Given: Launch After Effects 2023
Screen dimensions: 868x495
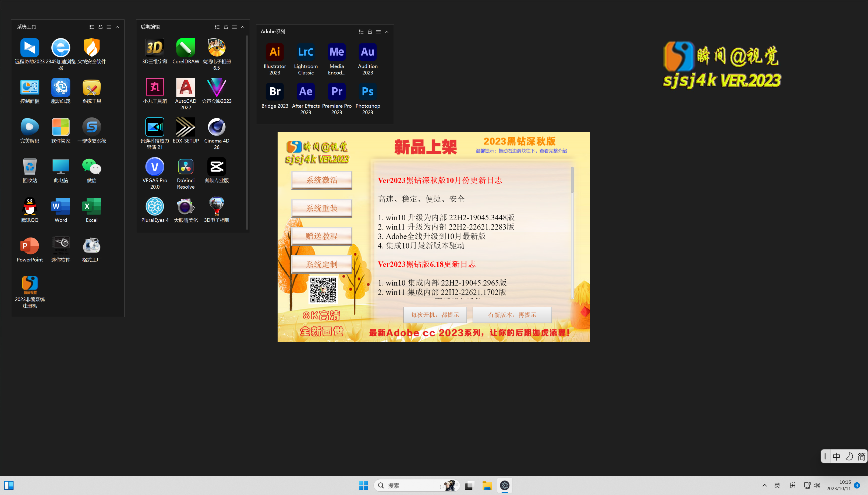Looking at the screenshot, I should tap(306, 98).
